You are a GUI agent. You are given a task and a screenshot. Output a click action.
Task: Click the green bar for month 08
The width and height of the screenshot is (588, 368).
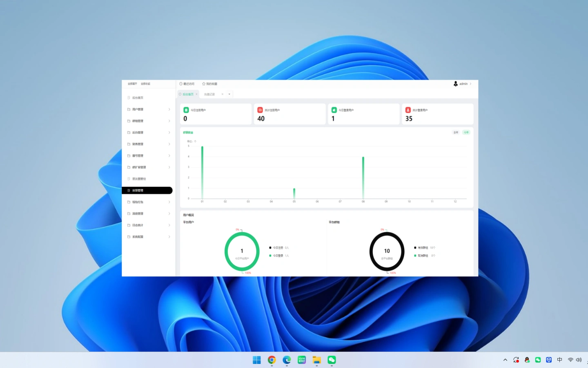363,178
